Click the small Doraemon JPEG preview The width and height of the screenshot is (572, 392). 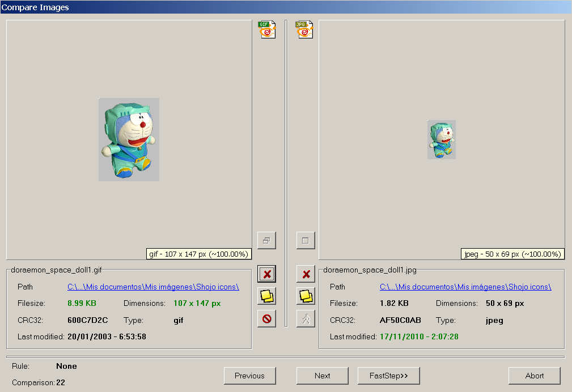tap(442, 139)
